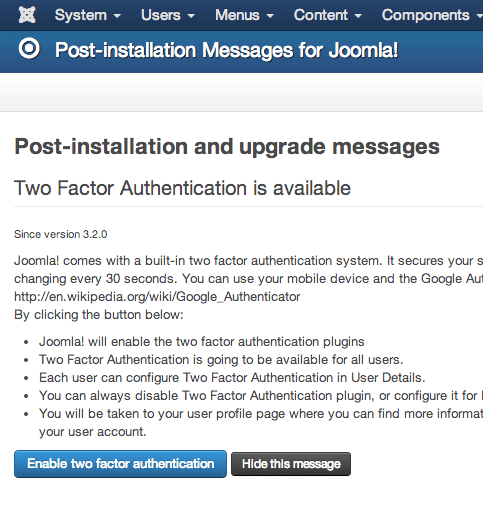Click the empty toolbar strip below header
The image size is (483, 506).
click(x=241, y=92)
